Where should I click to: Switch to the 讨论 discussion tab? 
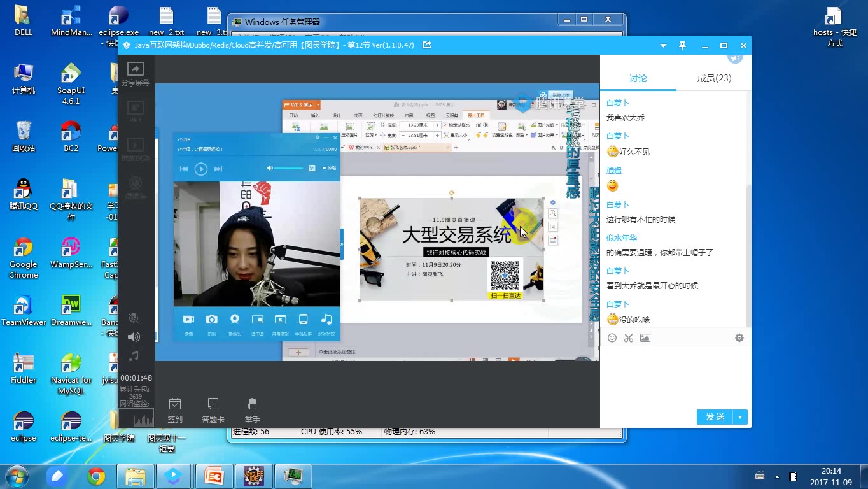[x=638, y=78]
